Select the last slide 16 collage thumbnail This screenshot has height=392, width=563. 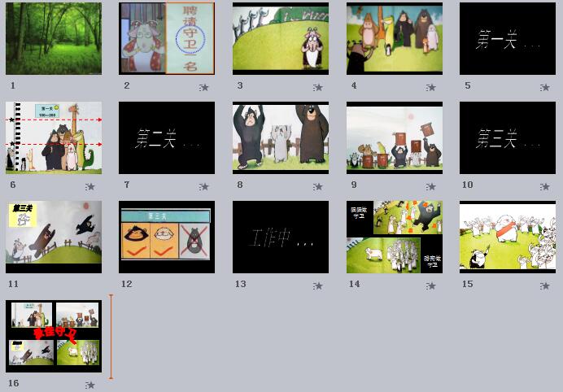(x=54, y=337)
